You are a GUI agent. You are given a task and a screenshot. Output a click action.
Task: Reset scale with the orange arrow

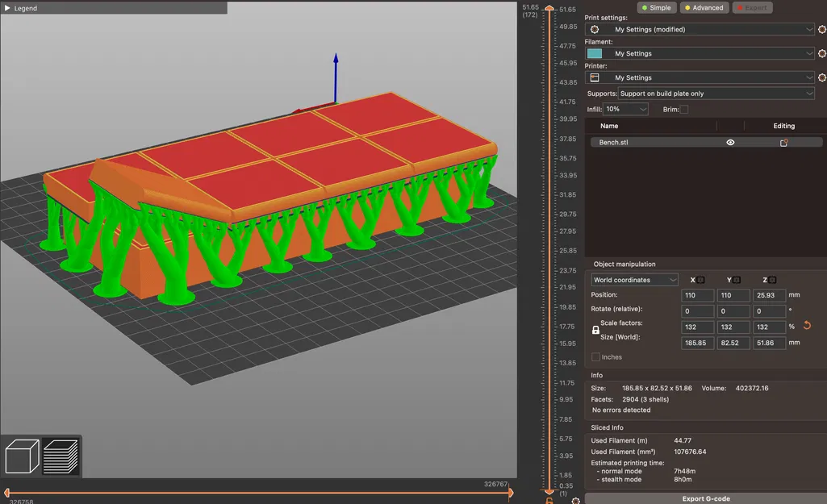click(x=807, y=326)
